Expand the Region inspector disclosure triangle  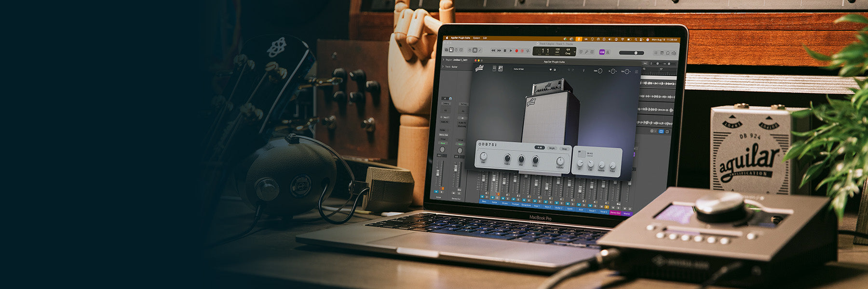click(443, 60)
